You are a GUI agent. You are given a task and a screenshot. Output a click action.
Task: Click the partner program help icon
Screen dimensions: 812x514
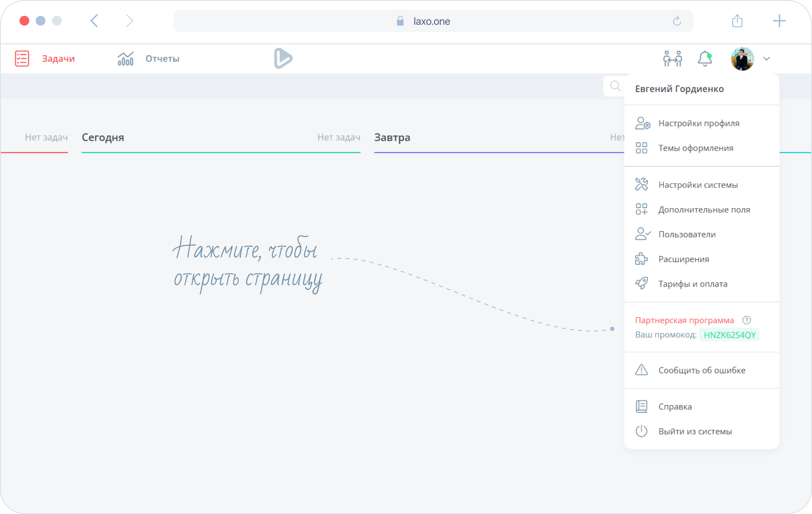click(747, 320)
